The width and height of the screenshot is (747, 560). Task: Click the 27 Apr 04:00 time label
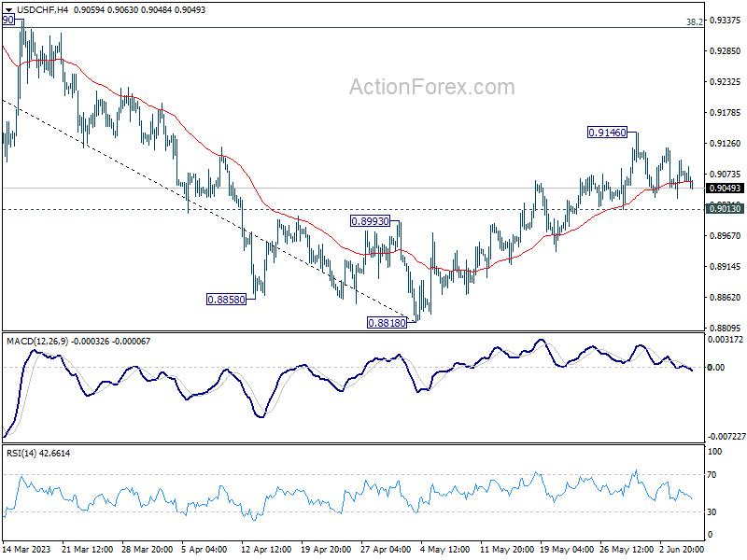point(386,550)
